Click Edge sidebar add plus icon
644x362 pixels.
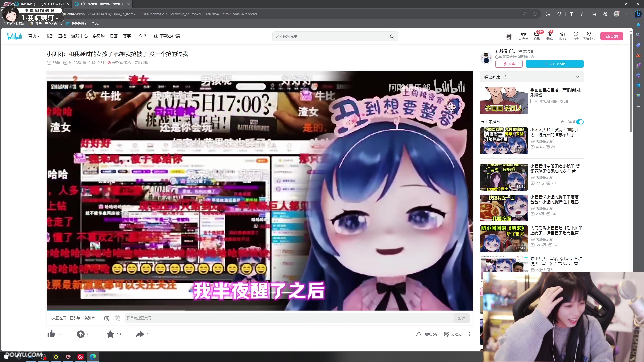tap(638, 107)
